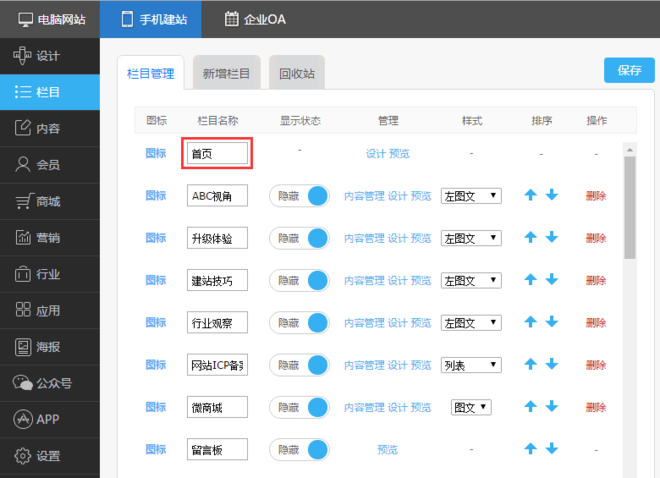Click 设计 link in 首页 row
The width and height of the screenshot is (660, 478).
(376, 154)
